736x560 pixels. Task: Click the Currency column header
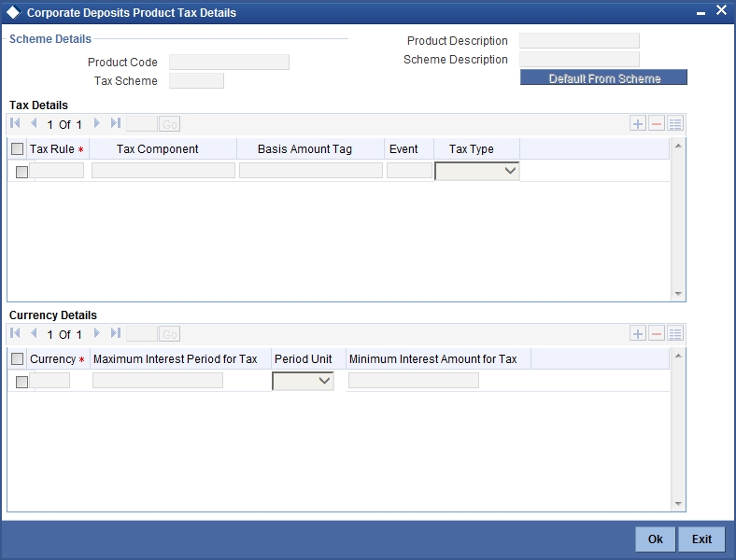coord(58,359)
